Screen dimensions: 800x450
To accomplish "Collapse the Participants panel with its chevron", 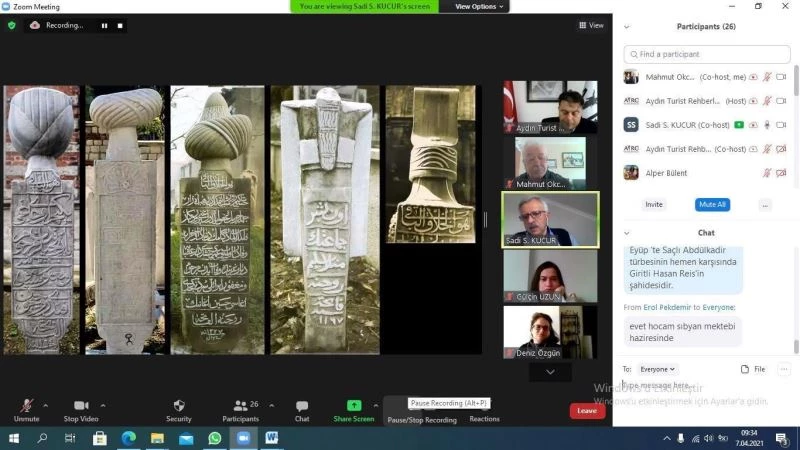I will (x=626, y=27).
